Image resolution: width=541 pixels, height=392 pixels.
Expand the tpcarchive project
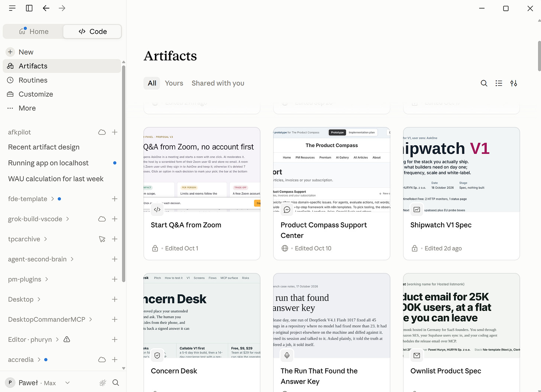(45, 239)
